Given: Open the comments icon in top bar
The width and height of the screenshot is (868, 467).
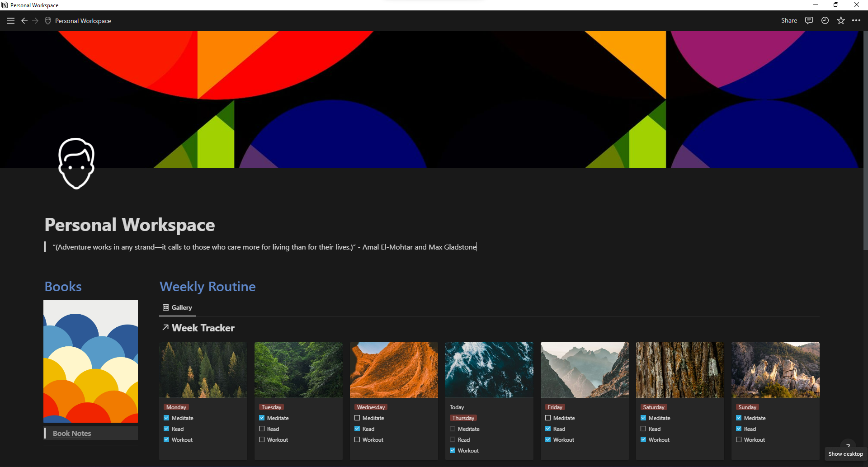Looking at the screenshot, I should tap(809, 20).
